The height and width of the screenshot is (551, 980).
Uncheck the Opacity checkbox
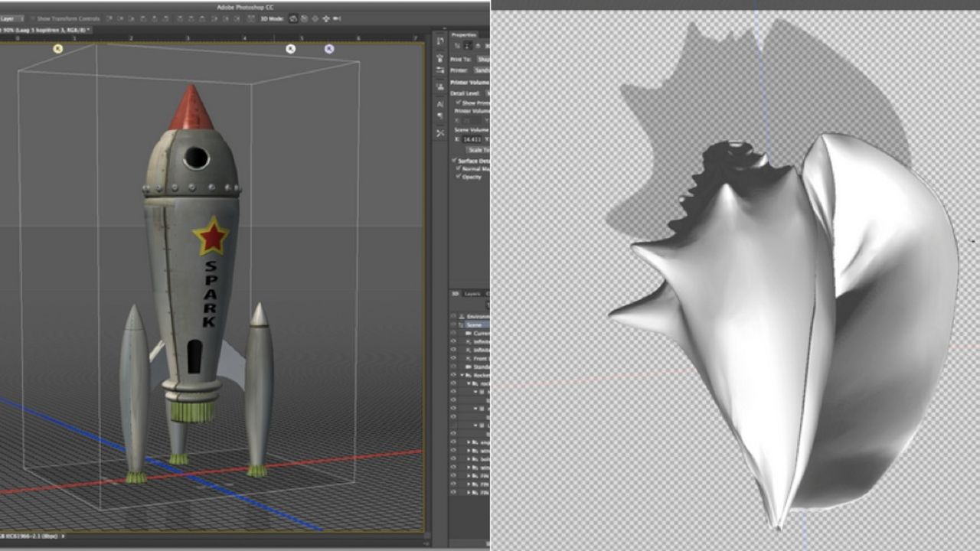coord(459,177)
